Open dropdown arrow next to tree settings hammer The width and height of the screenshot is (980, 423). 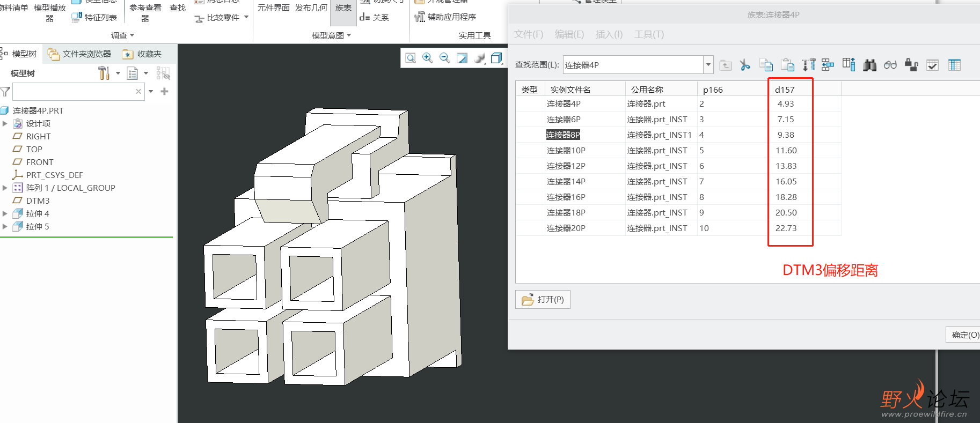118,73
